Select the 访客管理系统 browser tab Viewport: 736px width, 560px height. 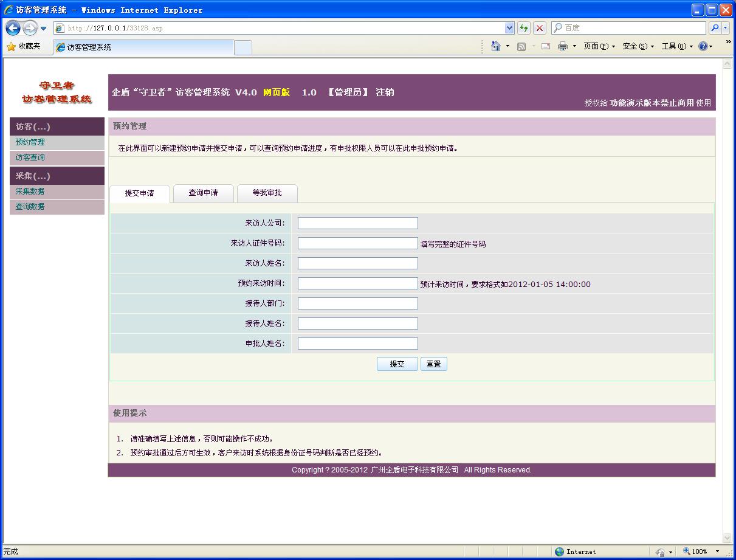(144, 47)
